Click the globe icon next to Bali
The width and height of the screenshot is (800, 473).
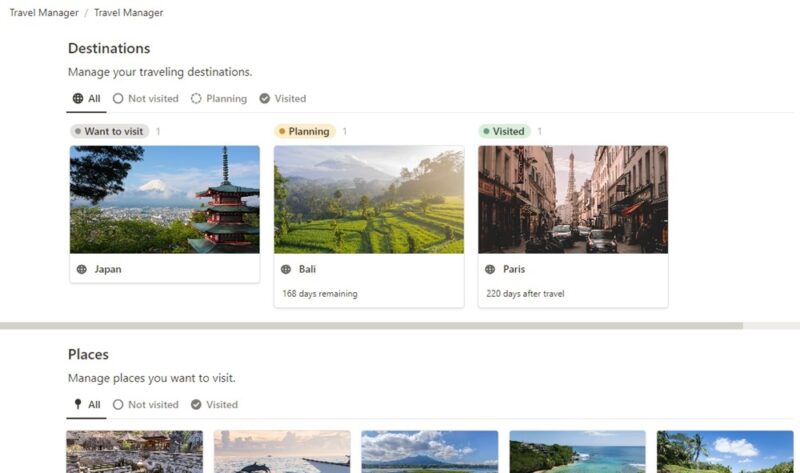pyautogui.click(x=286, y=269)
